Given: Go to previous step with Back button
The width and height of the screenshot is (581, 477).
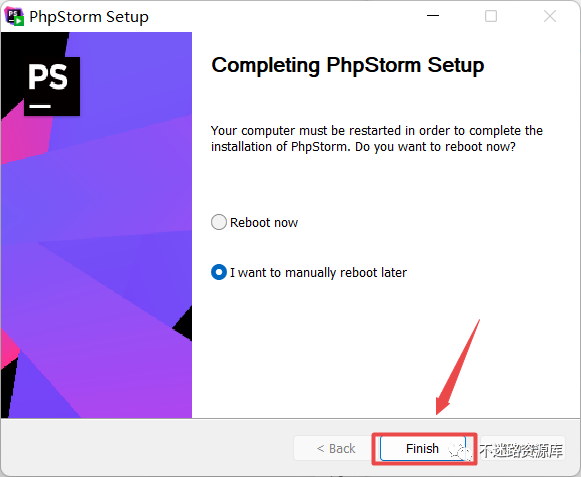Looking at the screenshot, I should [336, 448].
